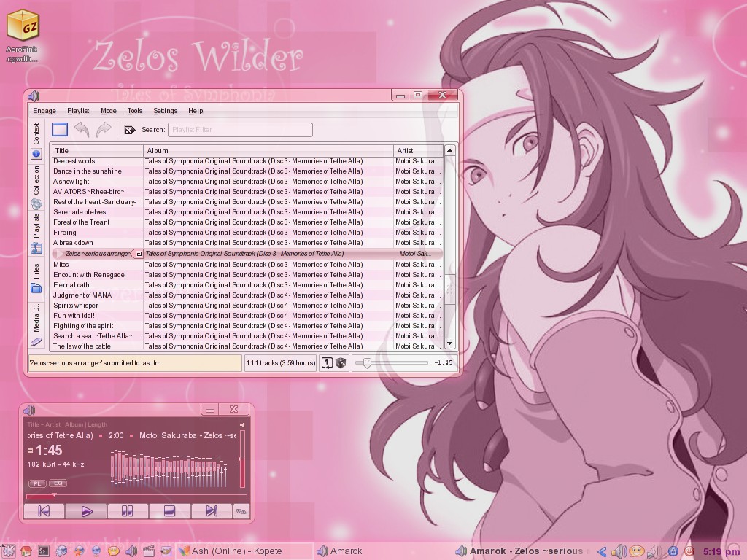
Task: Click the red power icon in system tray
Action: (x=689, y=551)
